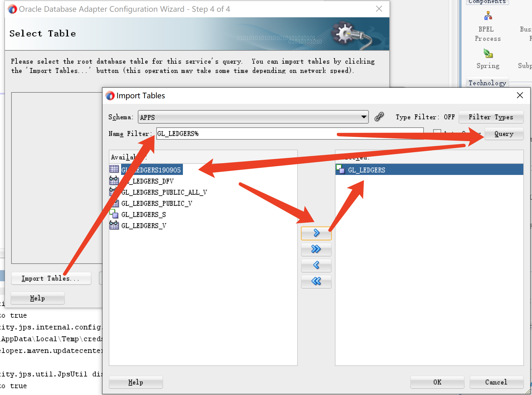532x395 pixels.
Task: Click the paperclip connection icon beside Schema
Action: [x=379, y=117]
